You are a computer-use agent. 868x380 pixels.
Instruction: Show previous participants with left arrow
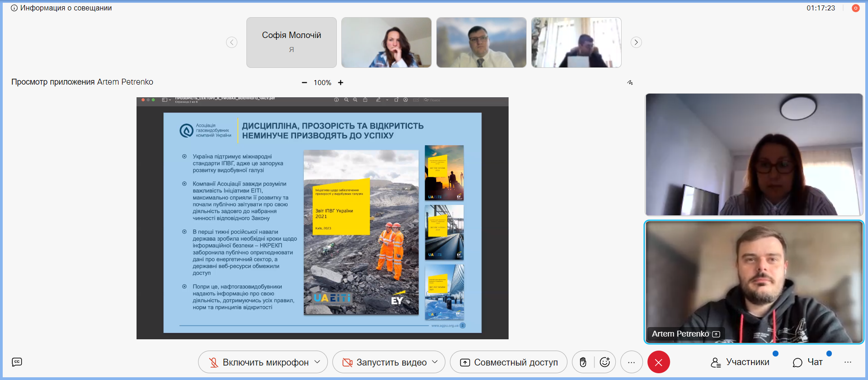pyautogui.click(x=231, y=43)
